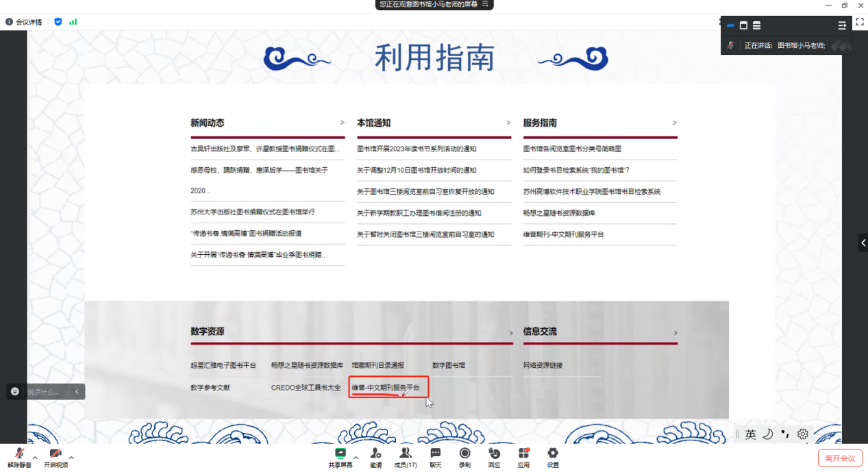Expand video options arrow beside 开启视频
868x472 pixels.
coord(71,457)
